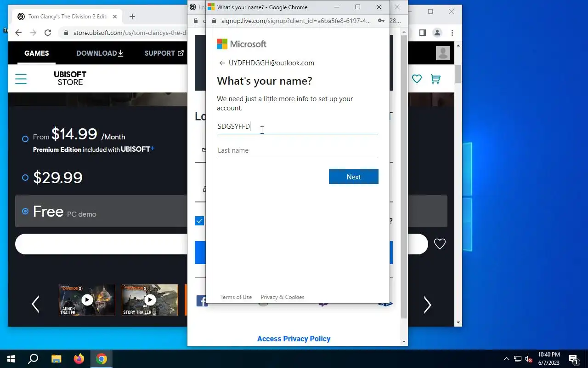Click the back arrow beside the outlook email
588x368 pixels.
[222, 63]
